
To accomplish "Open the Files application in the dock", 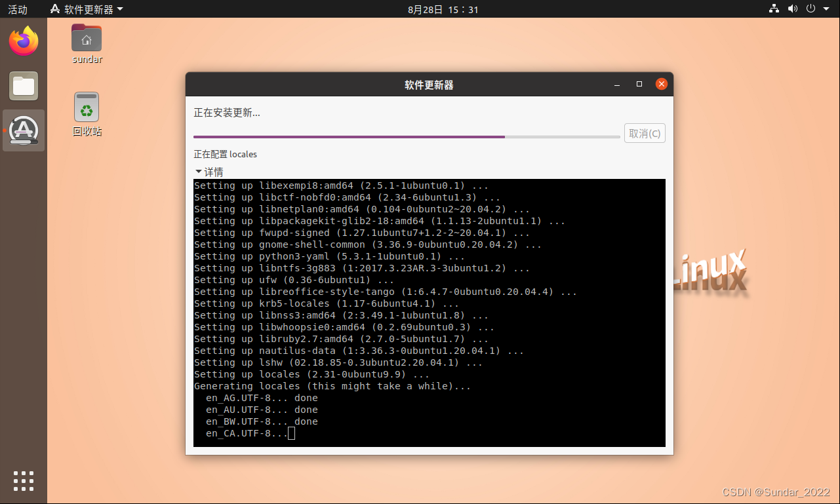I will point(23,86).
